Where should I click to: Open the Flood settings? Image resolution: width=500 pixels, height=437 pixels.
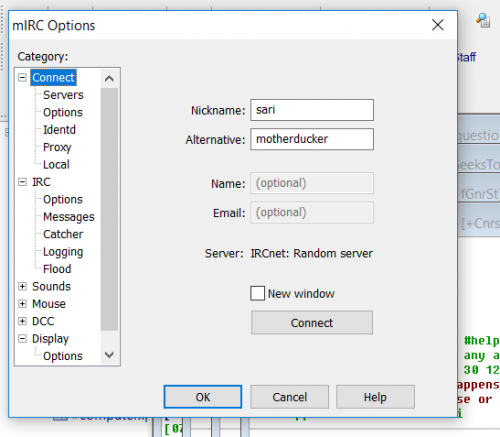(57, 269)
